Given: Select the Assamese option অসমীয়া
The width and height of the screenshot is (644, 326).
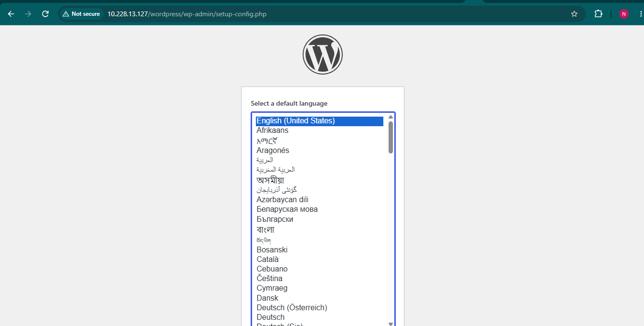Looking at the screenshot, I should (319, 180).
